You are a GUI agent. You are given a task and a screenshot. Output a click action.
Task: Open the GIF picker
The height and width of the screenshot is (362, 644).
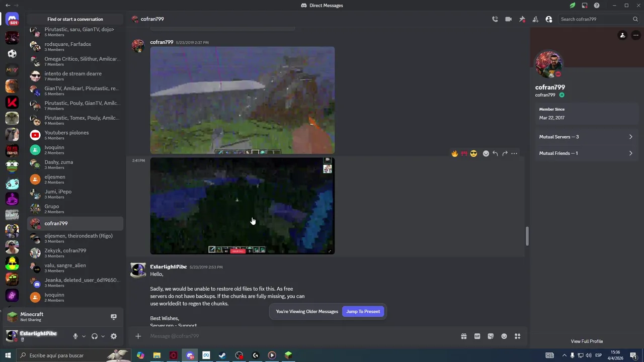[x=477, y=336]
